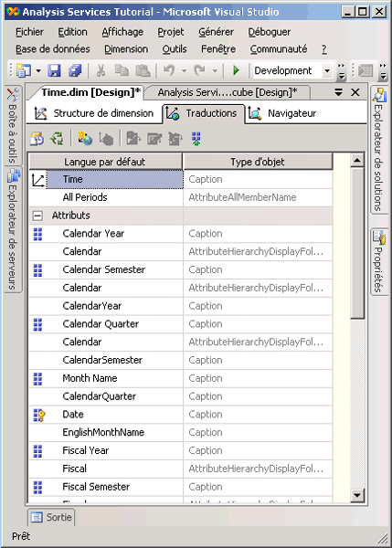Screen dimensions: 392x548
Task: Click the New Translation globe icon
Action: coord(85,139)
